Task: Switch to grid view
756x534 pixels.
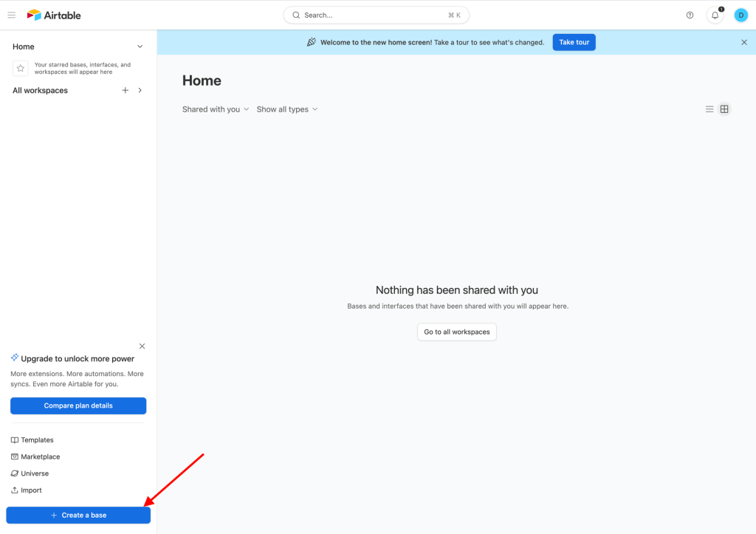Action: click(x=724, y=109)
